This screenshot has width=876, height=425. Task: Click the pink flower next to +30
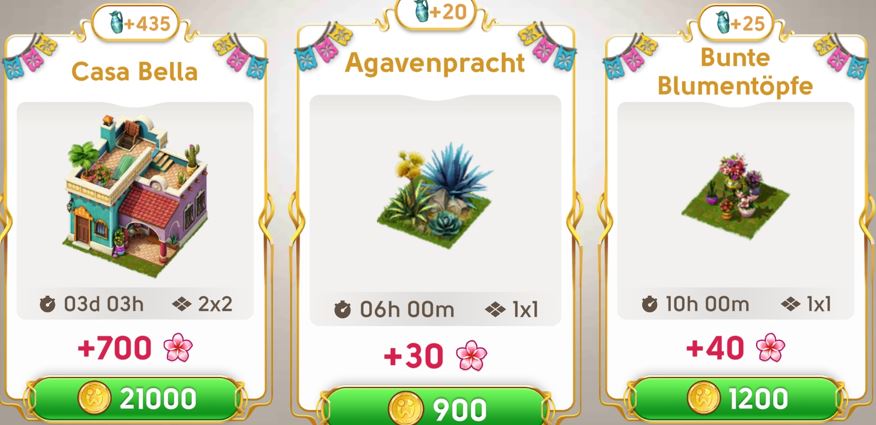click(472, 355)
